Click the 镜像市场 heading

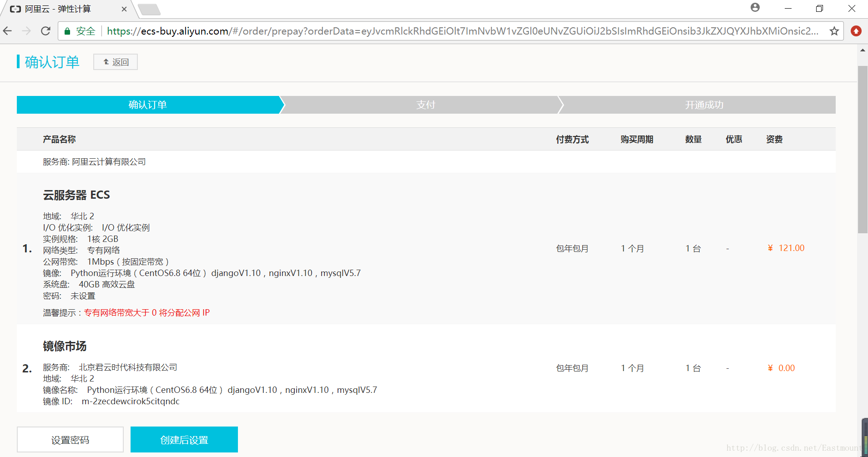point(65,346)
